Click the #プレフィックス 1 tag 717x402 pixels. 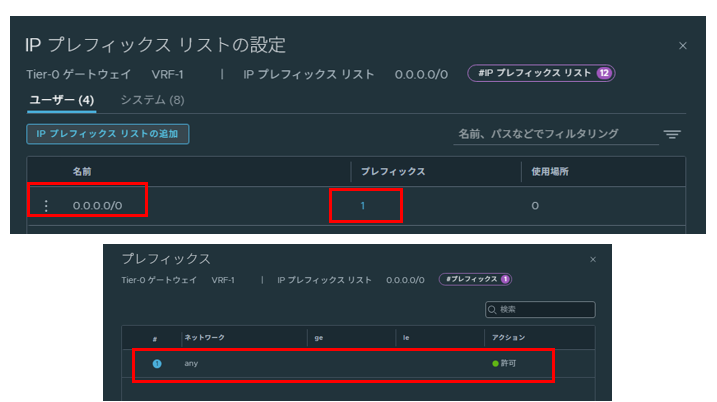tap(475, 279)
